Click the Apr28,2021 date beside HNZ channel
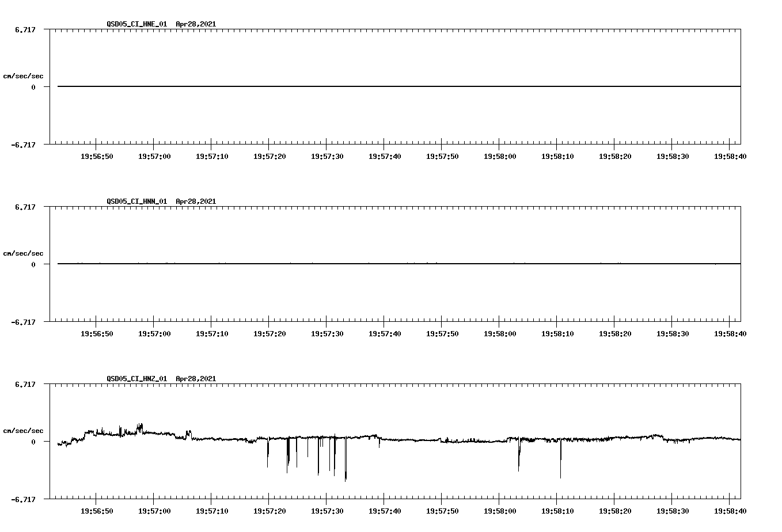The height and width of the screenshot is (532, 782). 196,379
